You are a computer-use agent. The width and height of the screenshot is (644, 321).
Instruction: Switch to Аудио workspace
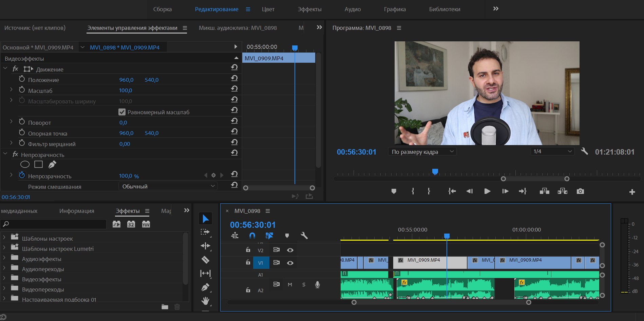(353, 9)
